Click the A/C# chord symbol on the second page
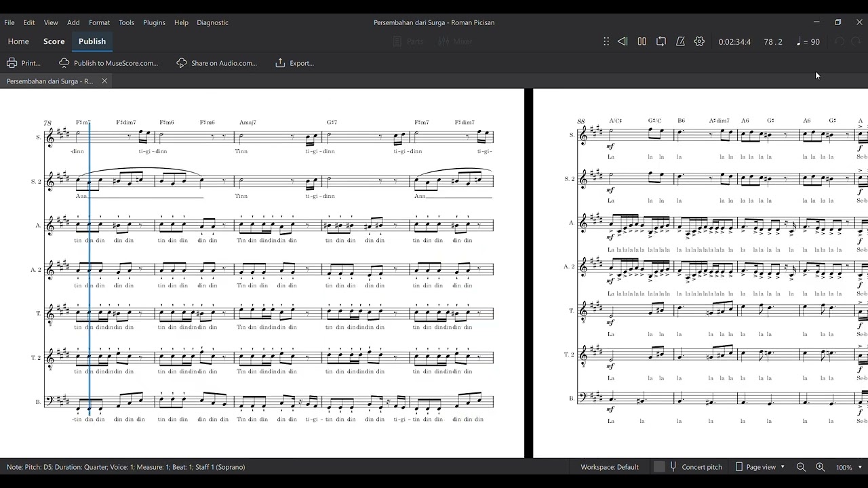 [615, 121]
